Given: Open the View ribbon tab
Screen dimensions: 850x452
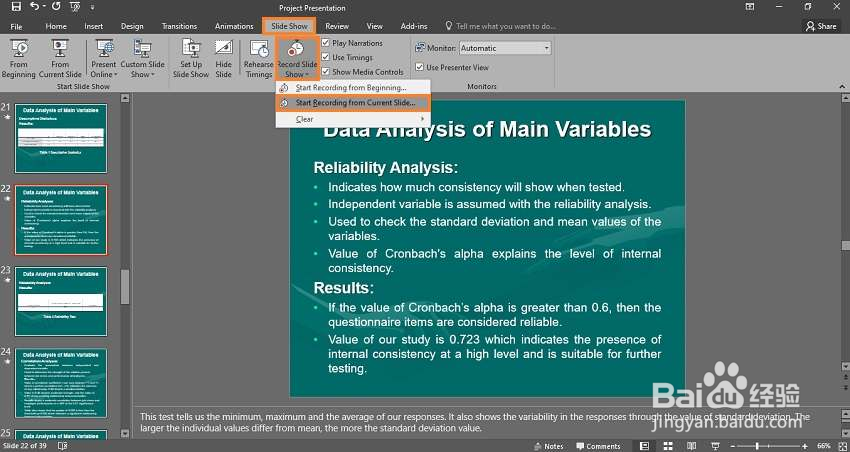Looking at the screenshot, I should pyautogui.click(x=374, y=26).
